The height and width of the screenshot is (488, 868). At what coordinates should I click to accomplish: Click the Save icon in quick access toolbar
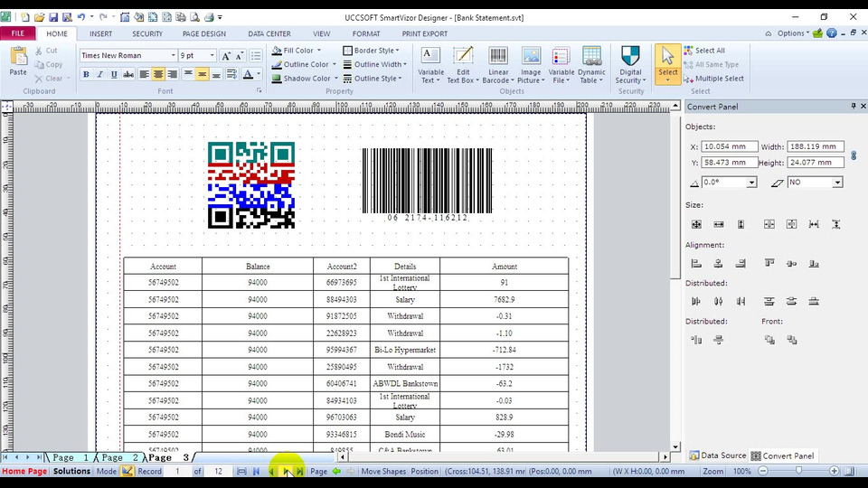pos(53,17)
